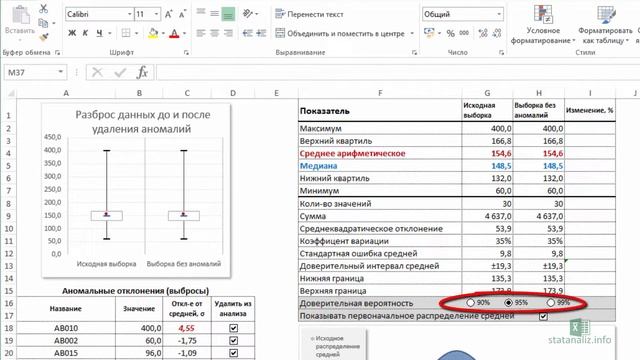
Task: Open the font size 11 dropdown
Action: 156,14
